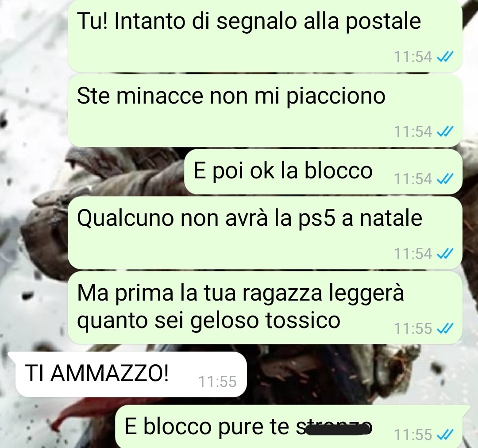Click read checkmarks on 'Tu! Intanto' message
This screenshot has width=478, height=448.
(x=445, y=56)
